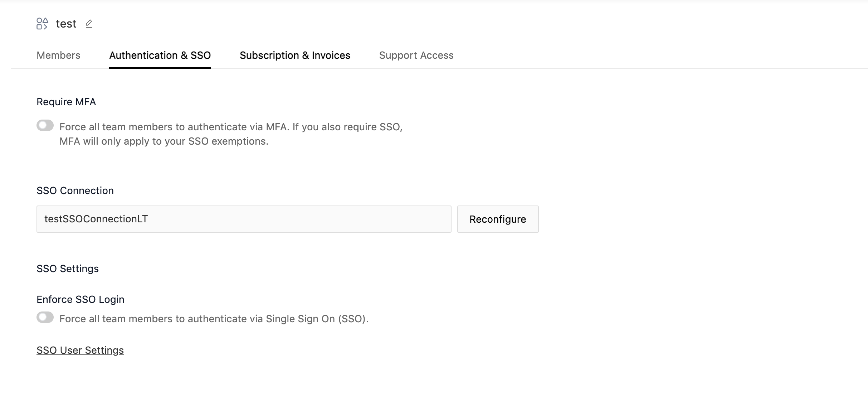
Task: Enable the Enforce SSO Login switch
Action: coord(45,318)
